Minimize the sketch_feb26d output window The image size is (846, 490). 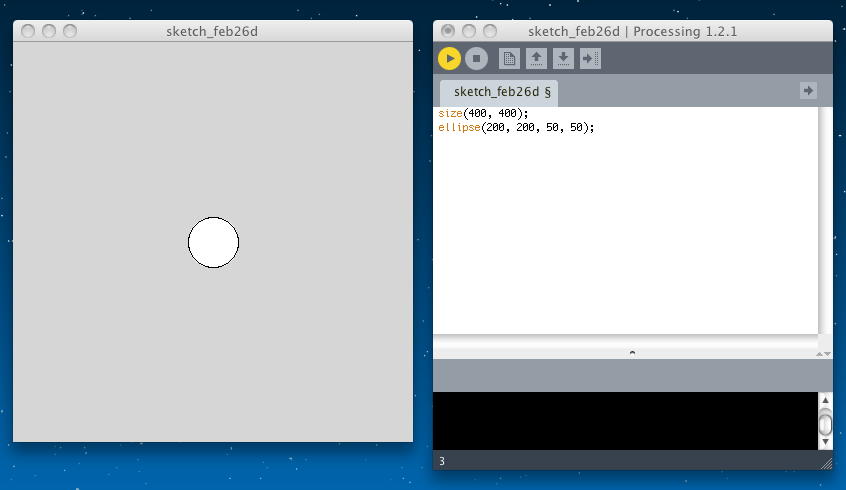(x=49, y=31)
